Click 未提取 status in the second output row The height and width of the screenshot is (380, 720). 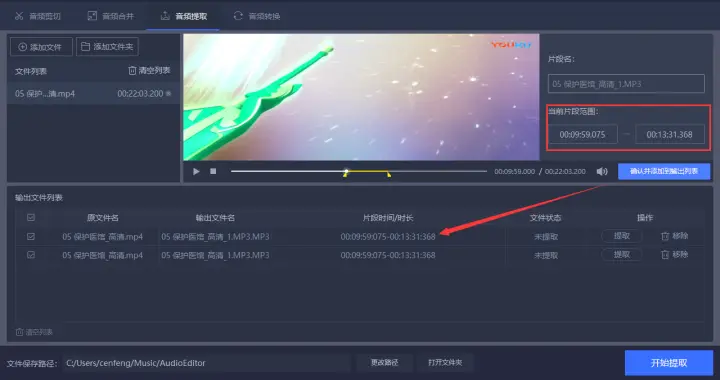coord(546,255)
